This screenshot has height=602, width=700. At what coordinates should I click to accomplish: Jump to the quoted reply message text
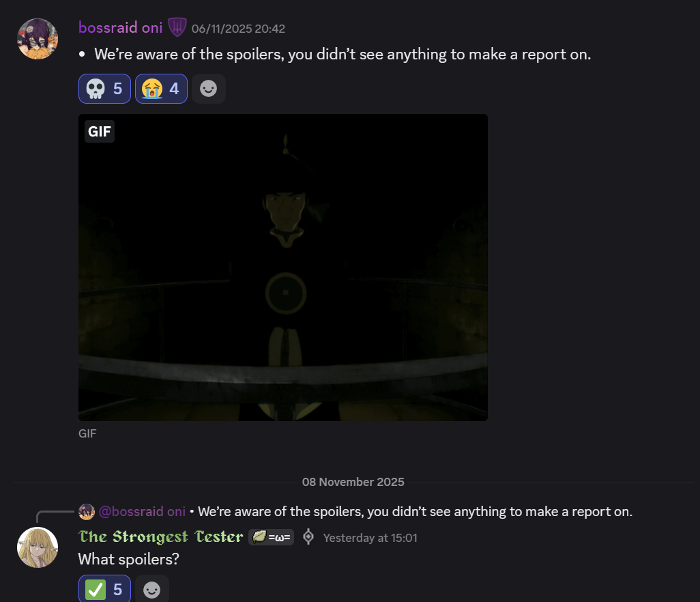(415, 511)
